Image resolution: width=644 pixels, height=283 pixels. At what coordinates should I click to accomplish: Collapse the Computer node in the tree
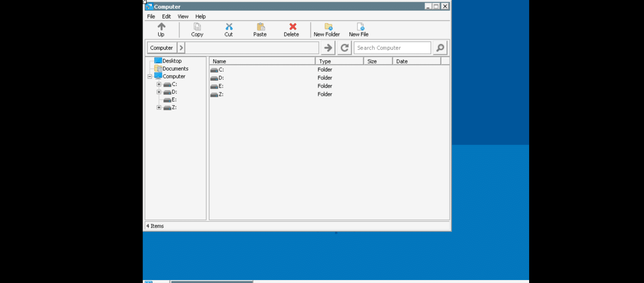pos(150,76)
